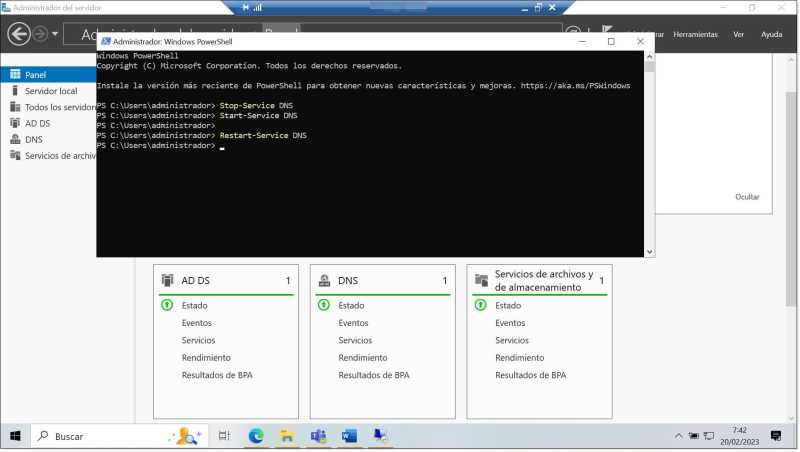This screenshot has width=800, height=452.
Task: Open Servicios in DNS tile
Action: point(355,340)
